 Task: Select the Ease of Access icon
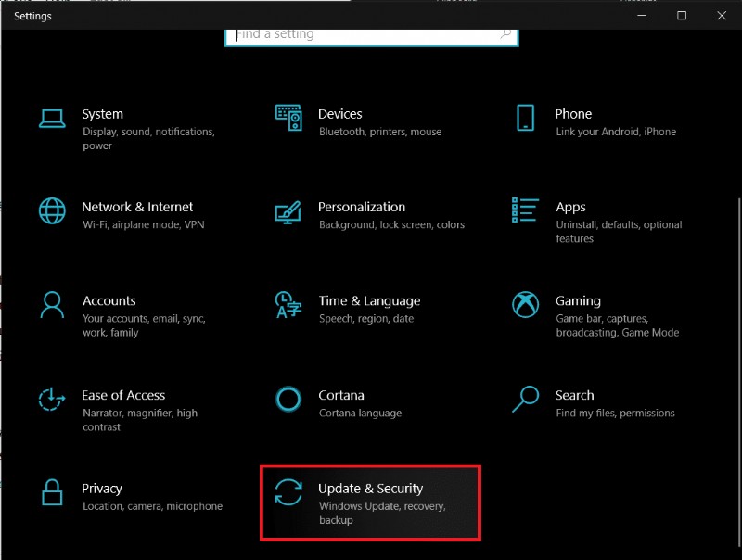tap(52, 400)
